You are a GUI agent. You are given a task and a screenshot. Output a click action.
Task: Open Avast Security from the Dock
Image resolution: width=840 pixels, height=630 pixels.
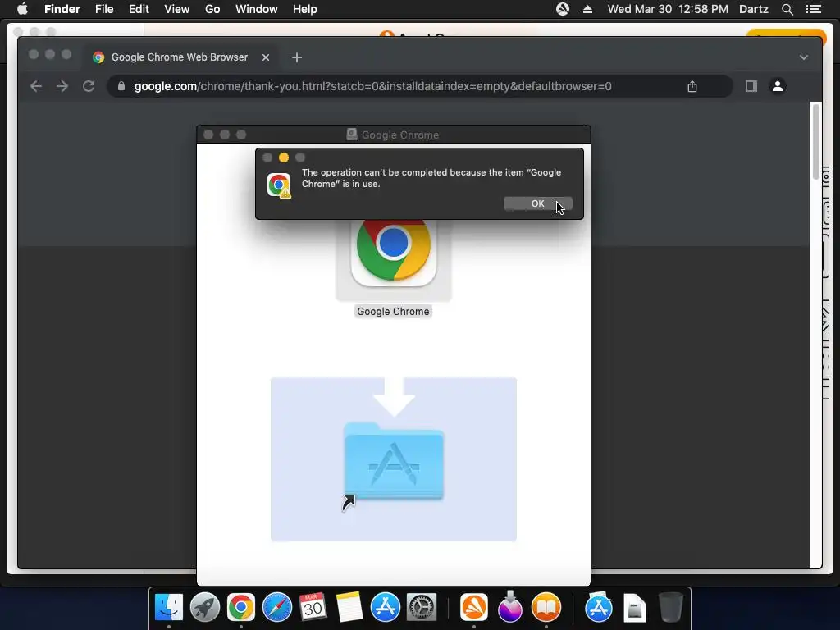473,607
